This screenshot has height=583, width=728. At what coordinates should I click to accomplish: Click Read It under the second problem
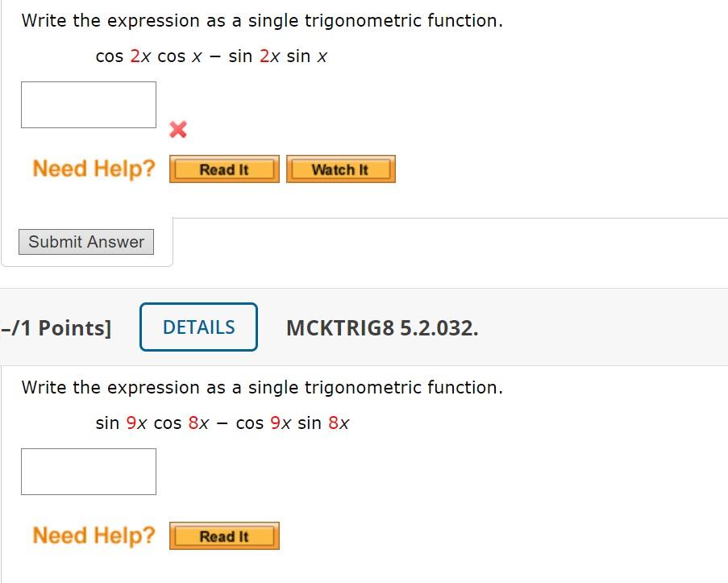(223, 535)
